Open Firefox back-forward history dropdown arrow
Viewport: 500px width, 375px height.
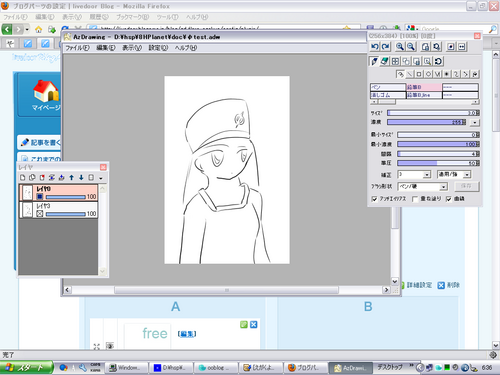[x=27, y=30]
